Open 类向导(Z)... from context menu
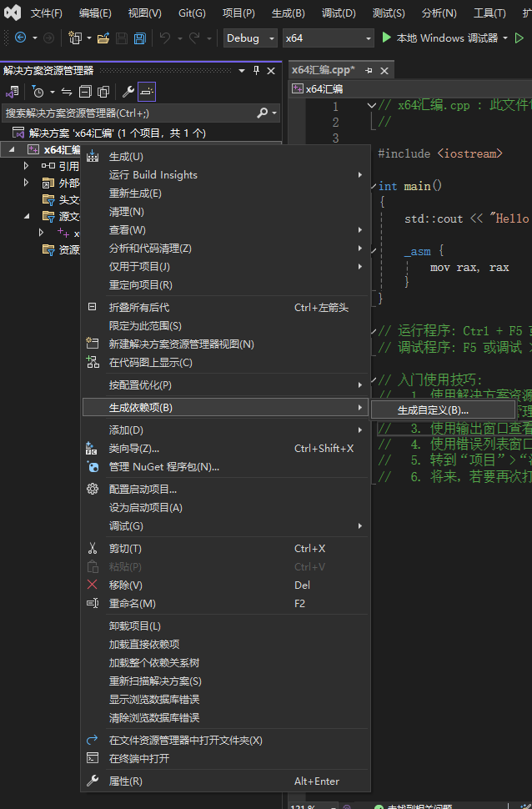 [x=225, y=449]
